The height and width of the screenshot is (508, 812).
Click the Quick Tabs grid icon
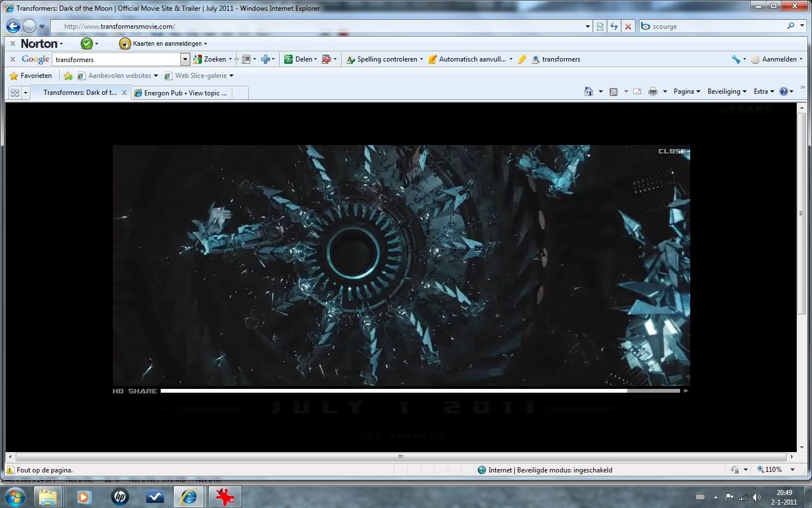point(15,93)
